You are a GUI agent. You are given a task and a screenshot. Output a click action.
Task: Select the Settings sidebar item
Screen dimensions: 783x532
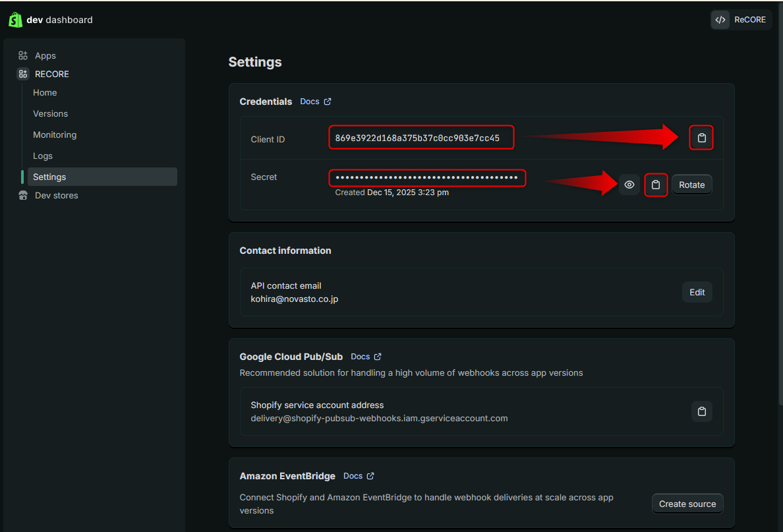[x=49, y=177]
